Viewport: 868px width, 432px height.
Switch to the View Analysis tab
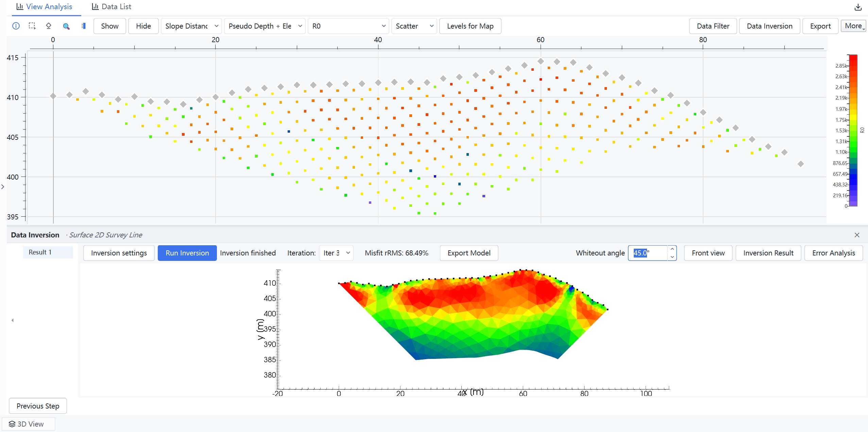coord(45,7)
